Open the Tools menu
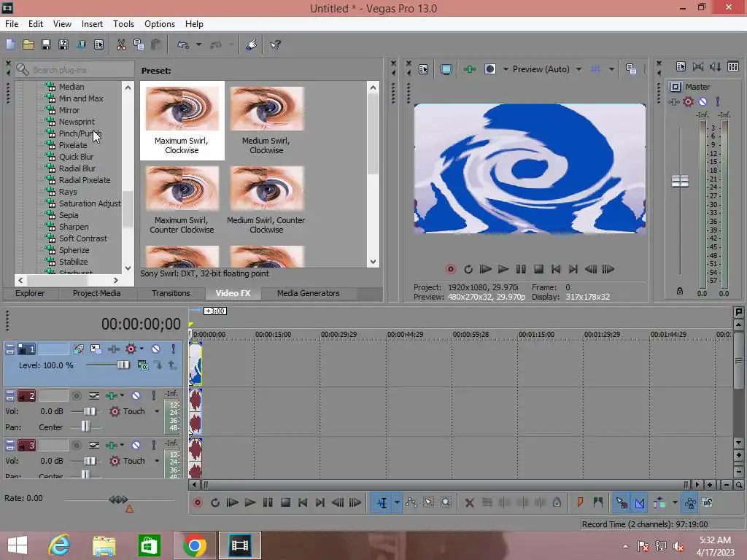 click(123, 24)
